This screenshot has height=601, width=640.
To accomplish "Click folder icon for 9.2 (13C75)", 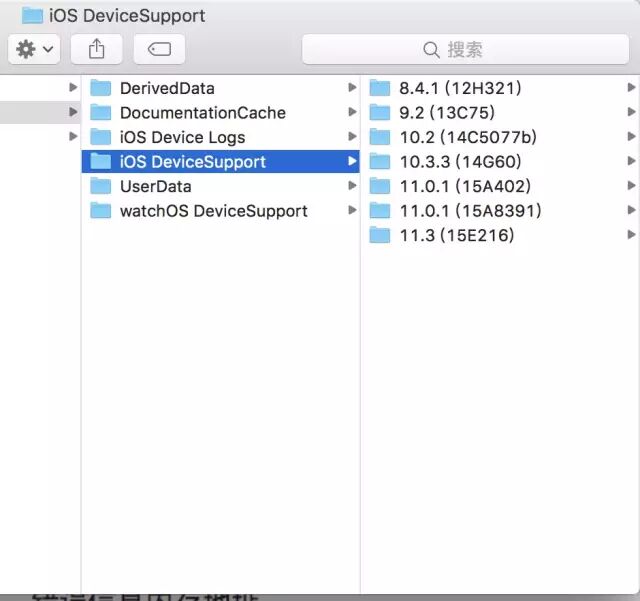I will tap(380, 112).
